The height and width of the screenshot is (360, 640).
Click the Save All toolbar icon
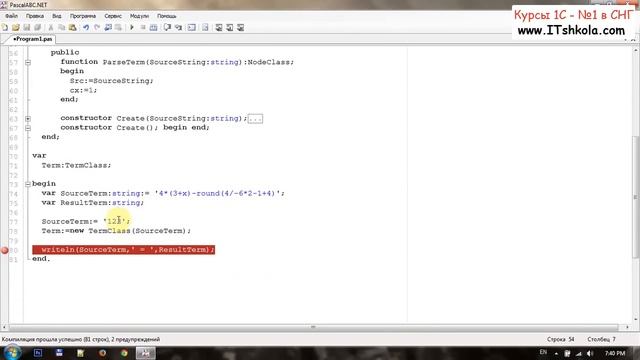38,27
